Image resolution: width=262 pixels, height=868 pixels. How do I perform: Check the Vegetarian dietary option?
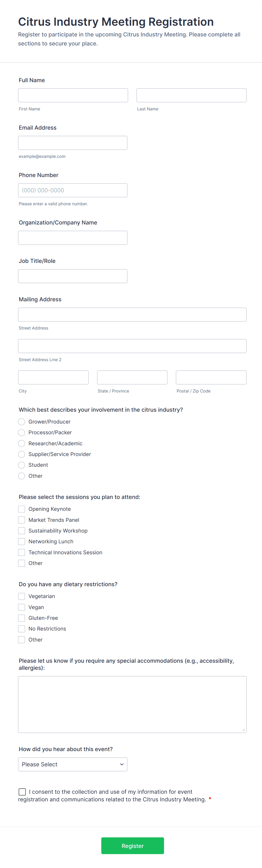pos(21,596)
